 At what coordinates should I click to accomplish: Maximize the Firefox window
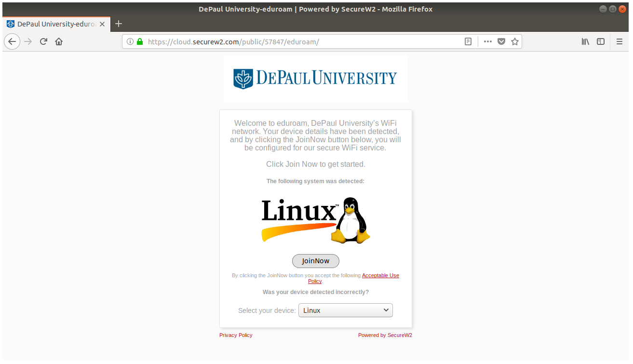613,9
